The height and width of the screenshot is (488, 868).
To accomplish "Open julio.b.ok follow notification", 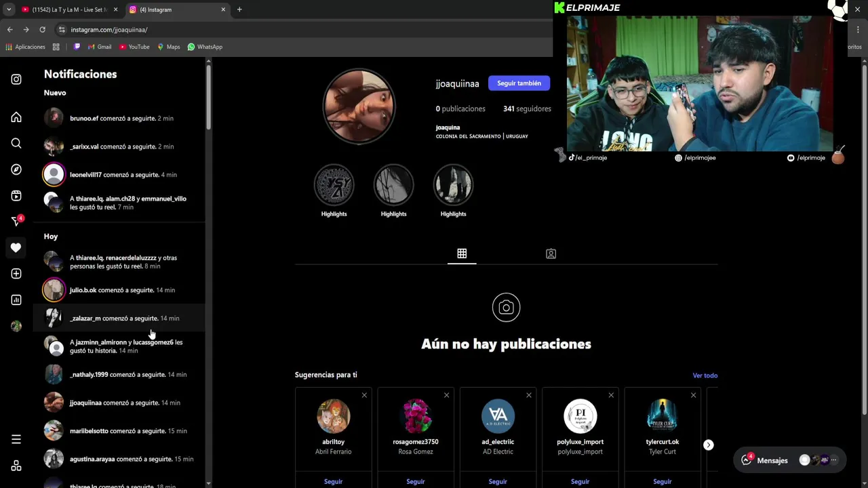I will tap(119, 290).
